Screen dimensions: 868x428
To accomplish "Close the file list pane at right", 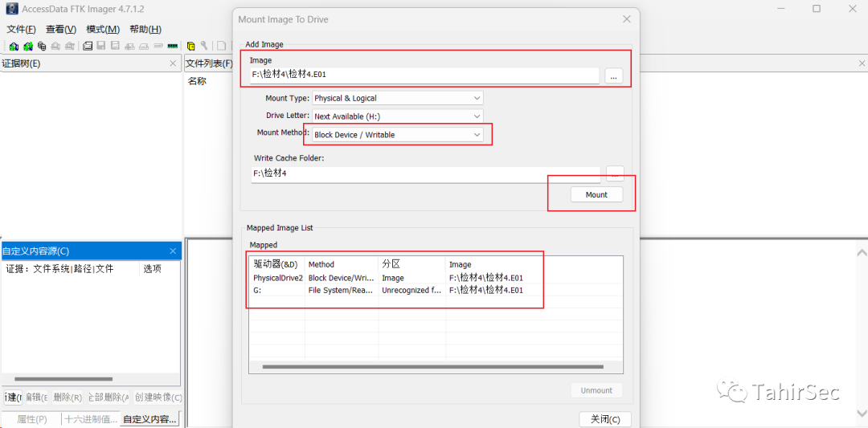I will pyautogui.click(x=860, y=63).
